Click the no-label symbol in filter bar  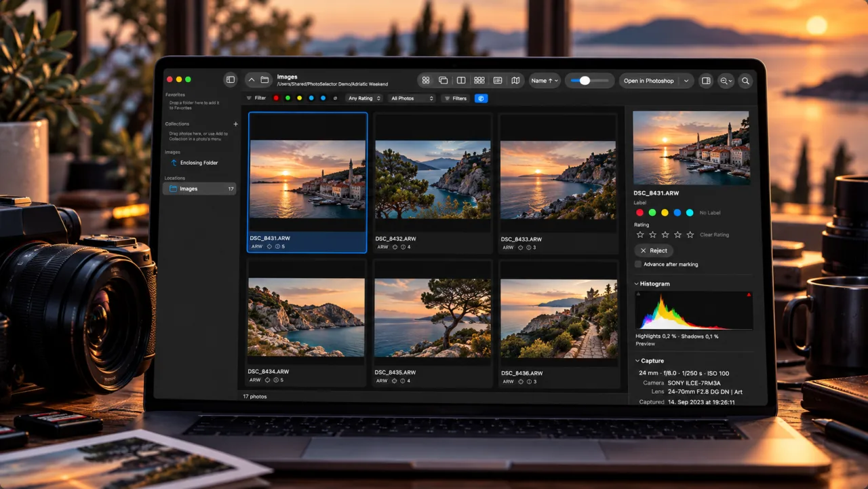click(335, 98)
